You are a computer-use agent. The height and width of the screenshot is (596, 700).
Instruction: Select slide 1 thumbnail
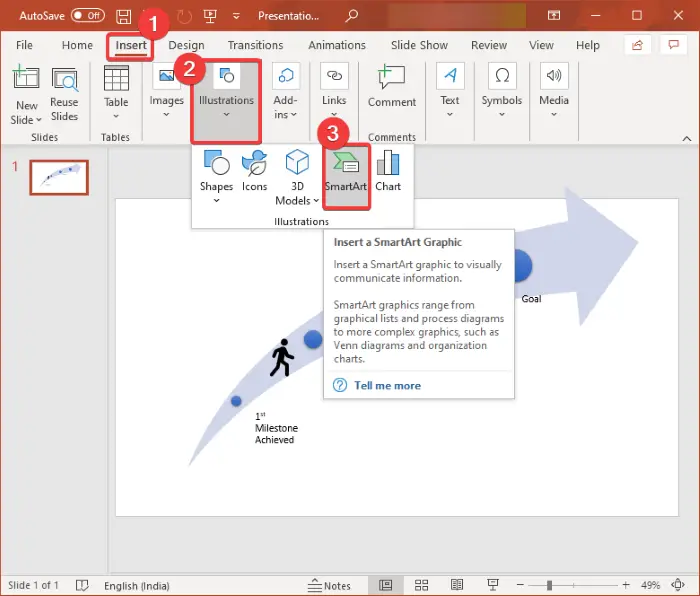59,177
